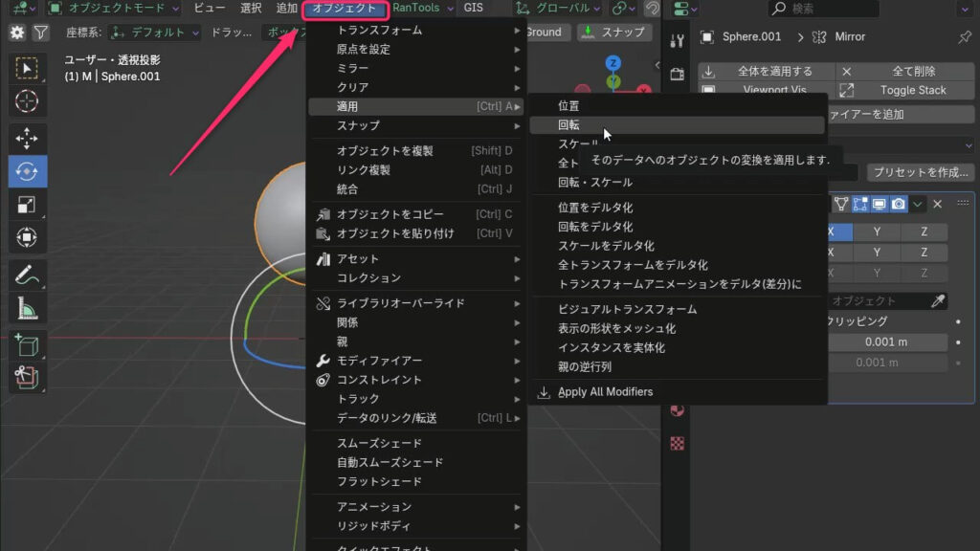Image resolution: width=980 pixels, height=551 pixels.
Task: Open the Tool properties tab icon
Action: point(678,41)
